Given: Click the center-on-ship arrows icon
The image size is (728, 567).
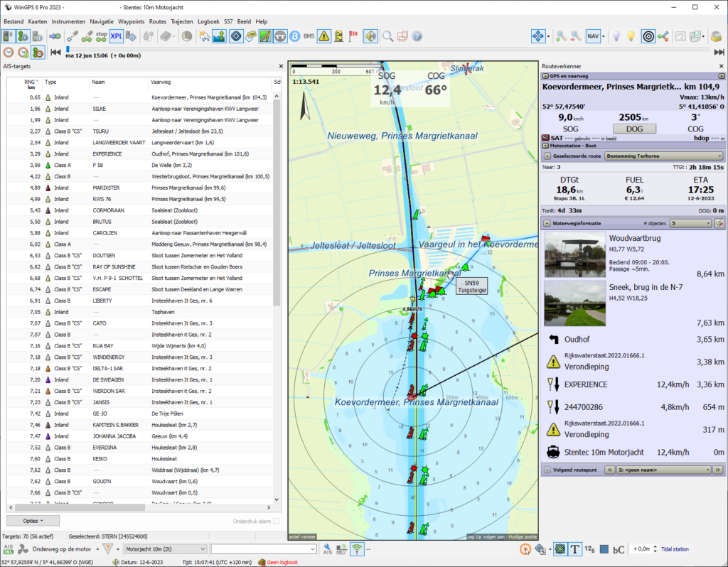Looking at the screenshot, I should (538, 36).
